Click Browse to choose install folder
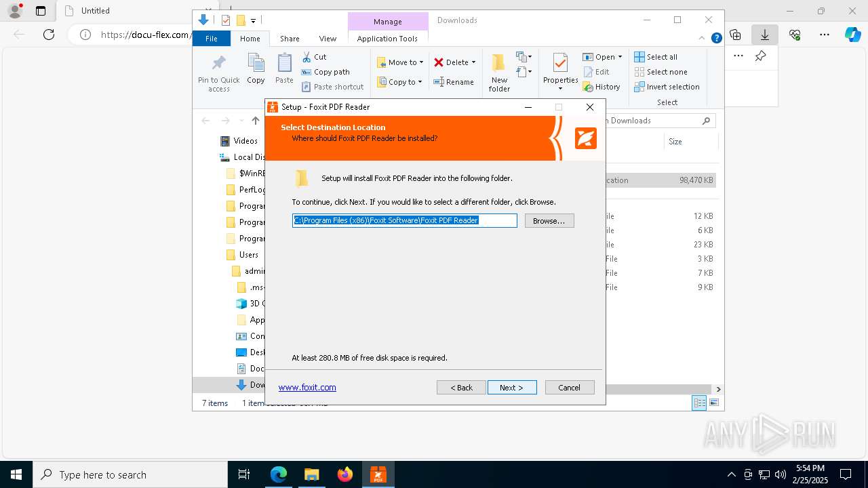This screenshot has width=868, height=488. (x=549, y=221)
